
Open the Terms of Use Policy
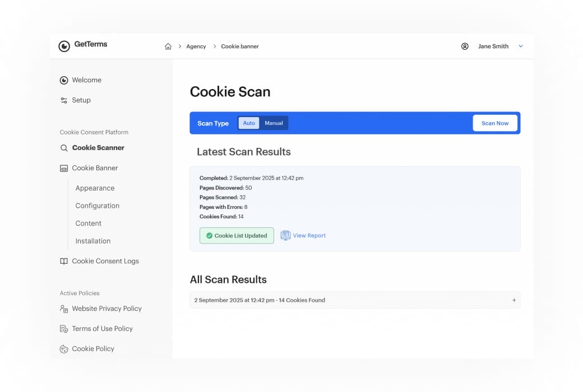pyautogui.click(x=102, y=329)
